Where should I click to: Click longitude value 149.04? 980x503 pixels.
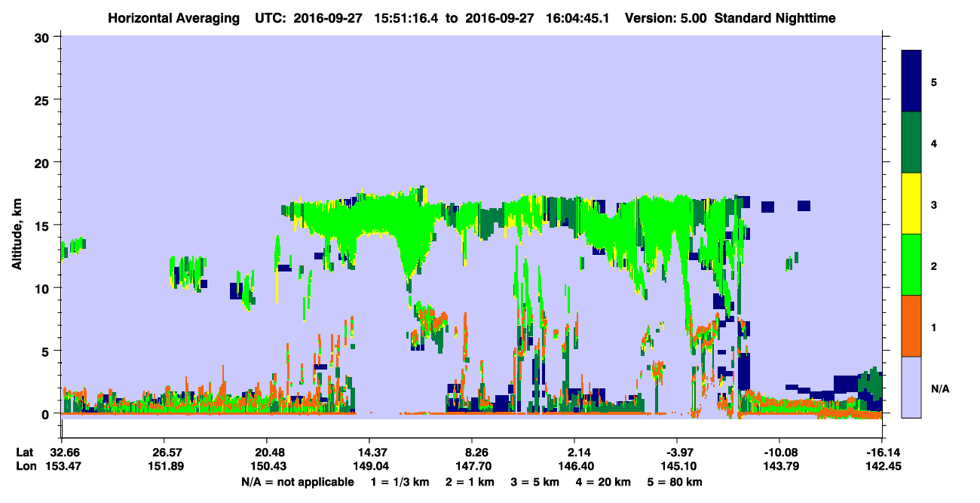(369, 466)
